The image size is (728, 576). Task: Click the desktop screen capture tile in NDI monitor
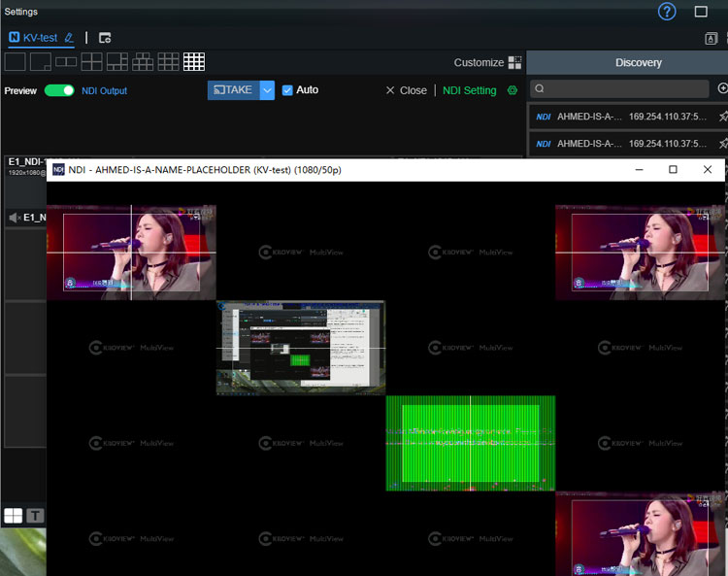pyautogui.click(x=301, y=348)
